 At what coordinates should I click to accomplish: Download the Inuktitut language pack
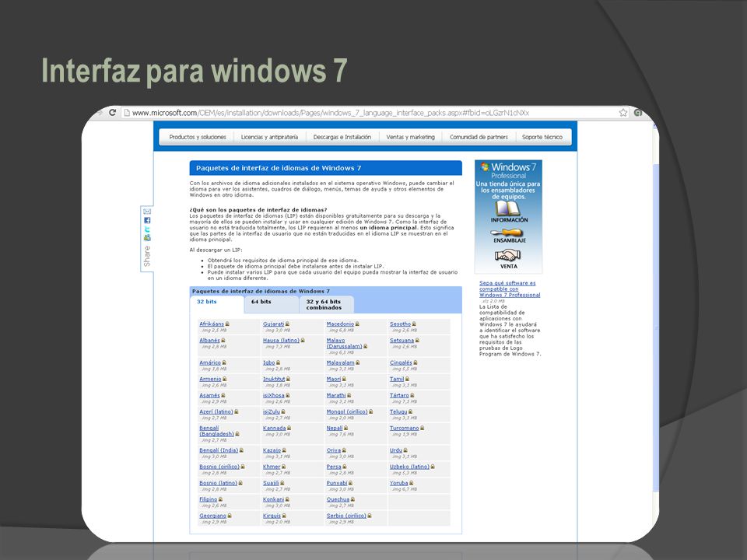click(274, 380)
